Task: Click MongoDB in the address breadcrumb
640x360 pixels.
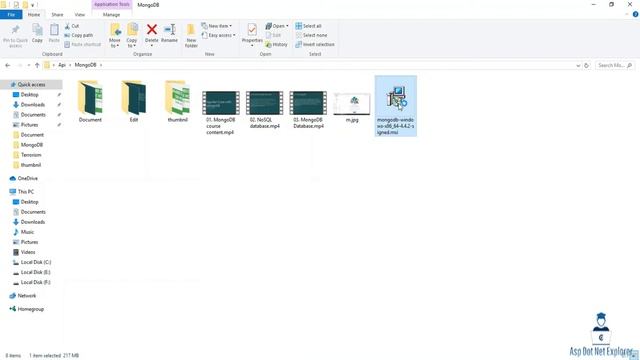Action: (x=85, y=65)
